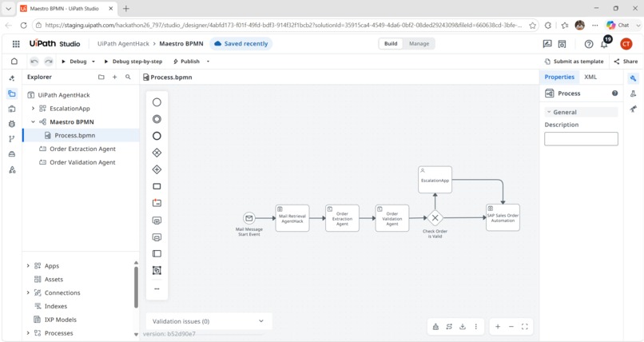This screenshot has width=644, height=342.
Task: Click the Explorer sidebar icon
Action: (x=12, y=93)
